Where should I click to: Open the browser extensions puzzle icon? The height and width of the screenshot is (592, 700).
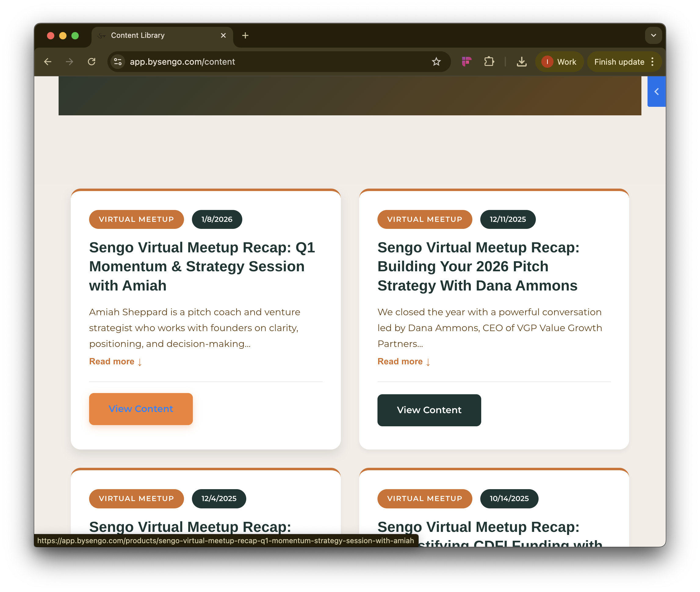489,62
